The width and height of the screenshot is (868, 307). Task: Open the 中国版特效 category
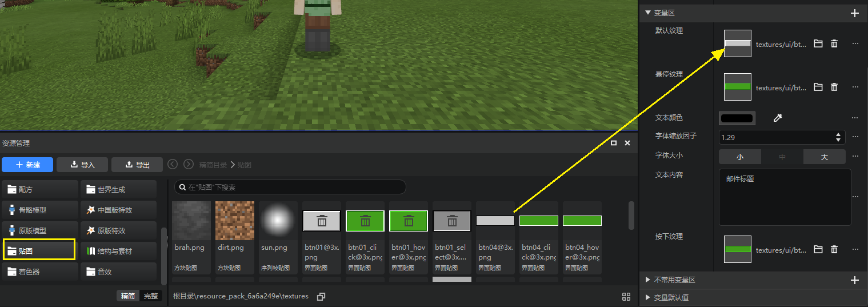[x=119, y=210]
